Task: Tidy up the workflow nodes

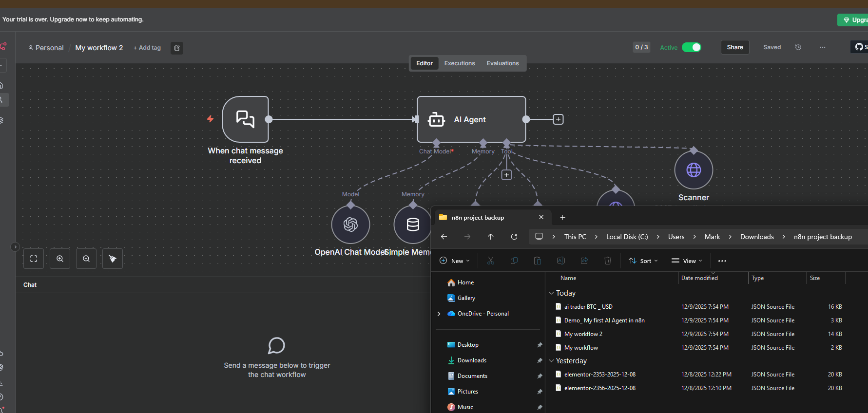Action: (113, 259)
